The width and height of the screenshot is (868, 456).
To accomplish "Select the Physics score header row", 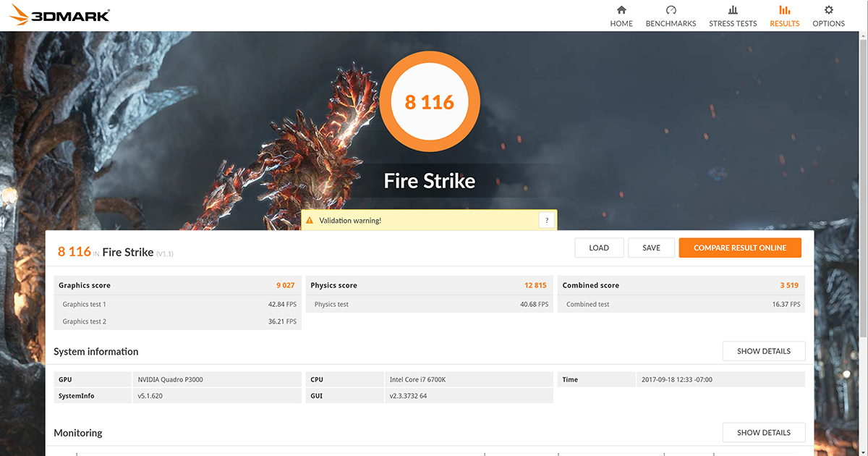I will pyautogui.click(x=429, y=285).
